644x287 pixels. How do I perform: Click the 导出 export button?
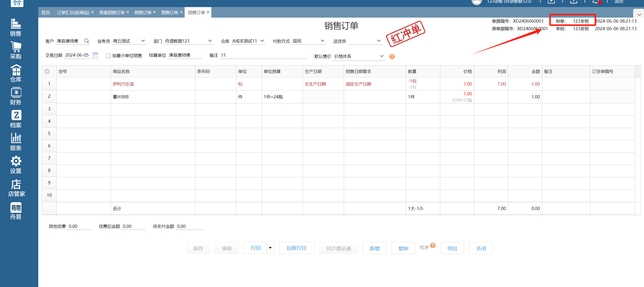[x=452, y=248]
